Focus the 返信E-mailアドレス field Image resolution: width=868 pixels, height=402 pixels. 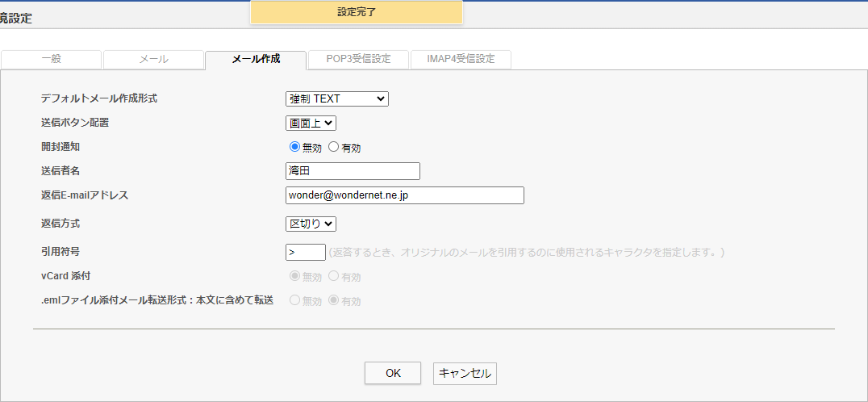click(405, 195)
